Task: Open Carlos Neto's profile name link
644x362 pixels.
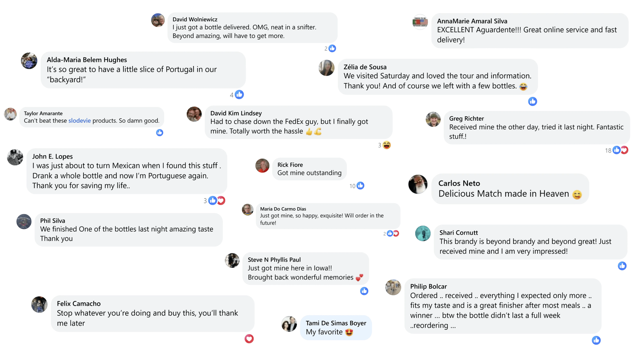Action: tap(459, 183)
